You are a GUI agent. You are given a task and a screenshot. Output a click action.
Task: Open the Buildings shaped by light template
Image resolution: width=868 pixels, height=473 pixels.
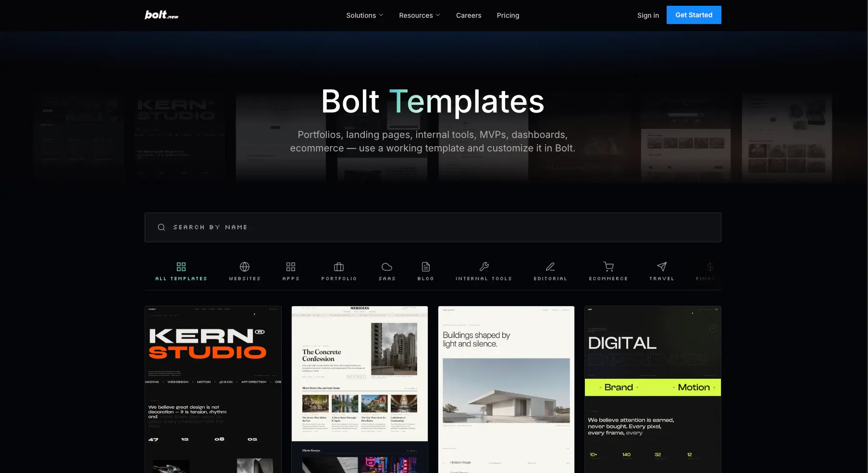coord(506,389)
